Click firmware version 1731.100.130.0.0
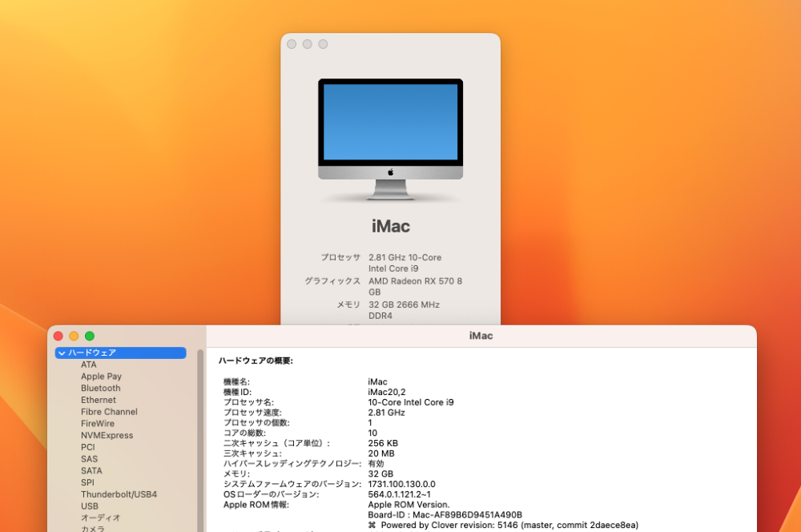This screenshot has width=801, height=532. click(x=401, y=484)
